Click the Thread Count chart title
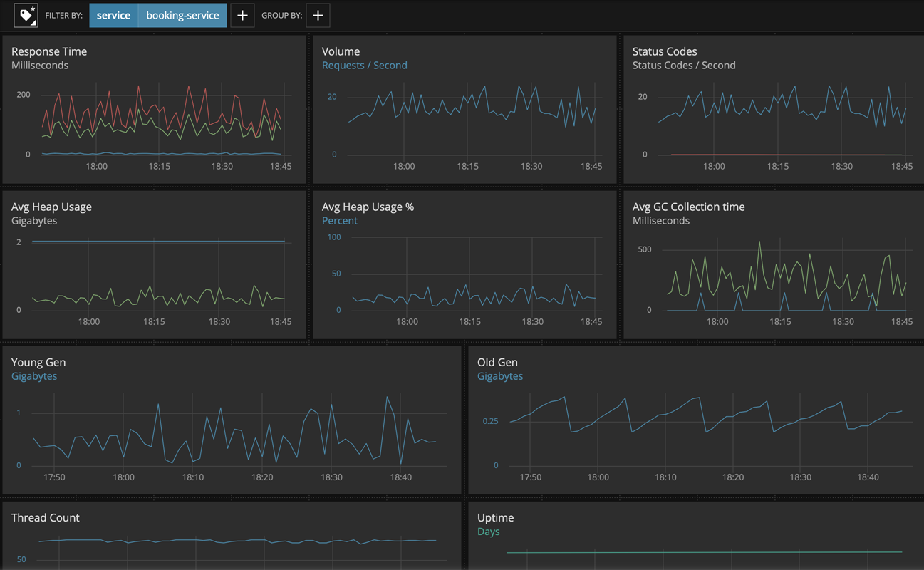 (x=46, y=518)
